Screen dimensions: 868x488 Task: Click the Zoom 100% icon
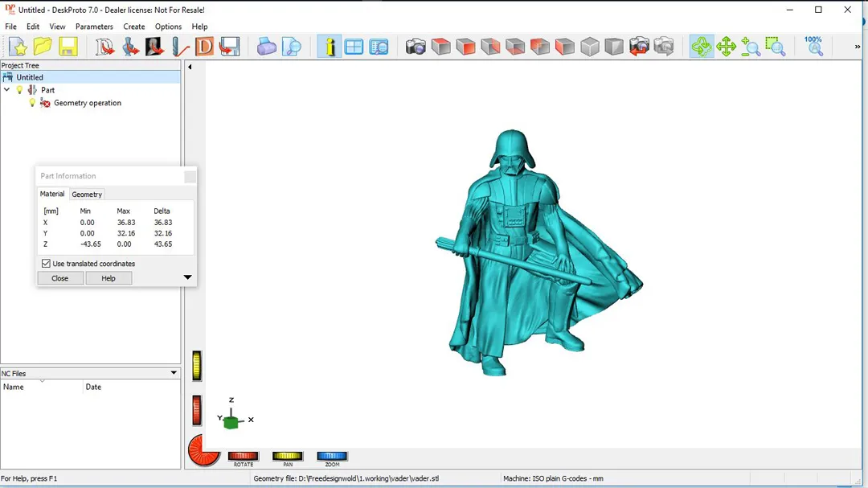pos(813,47)
